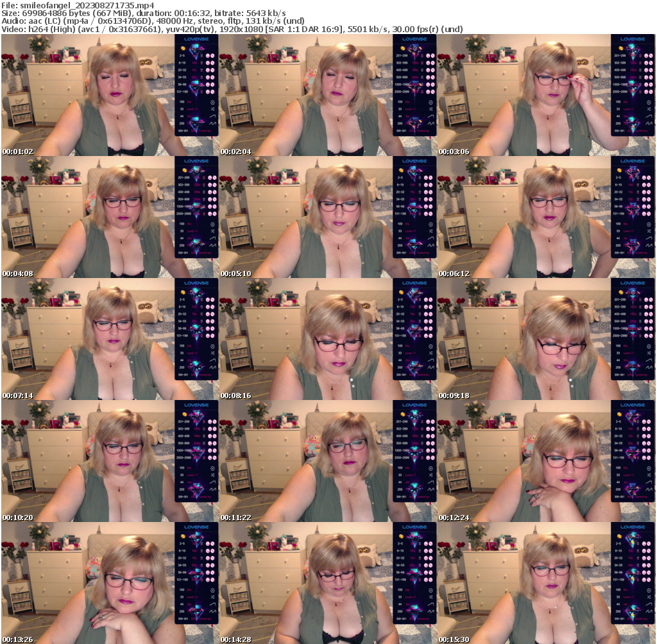Click the LOVENSE header title
This screenshot has width=657, height=644.
(x=196, y=40)
